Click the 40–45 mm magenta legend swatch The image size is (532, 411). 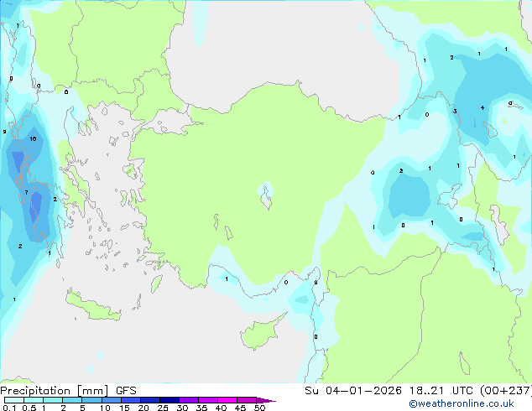tap(227, 400)
